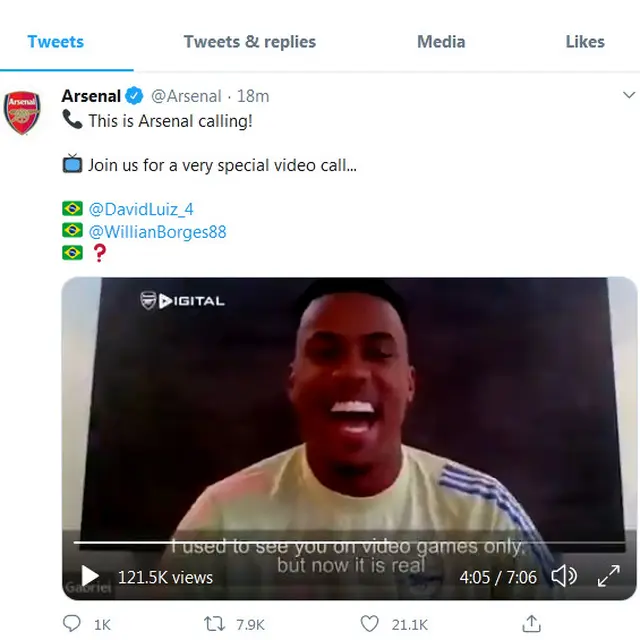This screenshot has height=640, width=640.
Task: Open the Arsenal account name link
Action: 91,96
